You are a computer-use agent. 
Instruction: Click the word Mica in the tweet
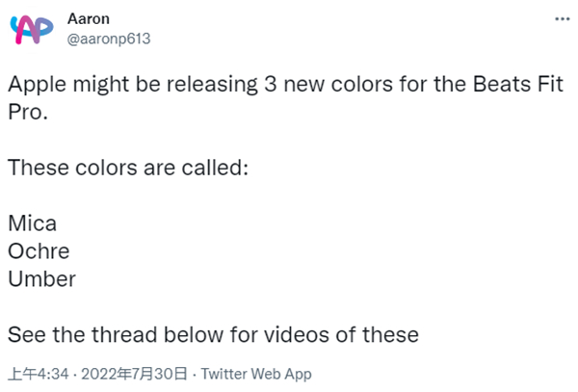tap(32, 223)
